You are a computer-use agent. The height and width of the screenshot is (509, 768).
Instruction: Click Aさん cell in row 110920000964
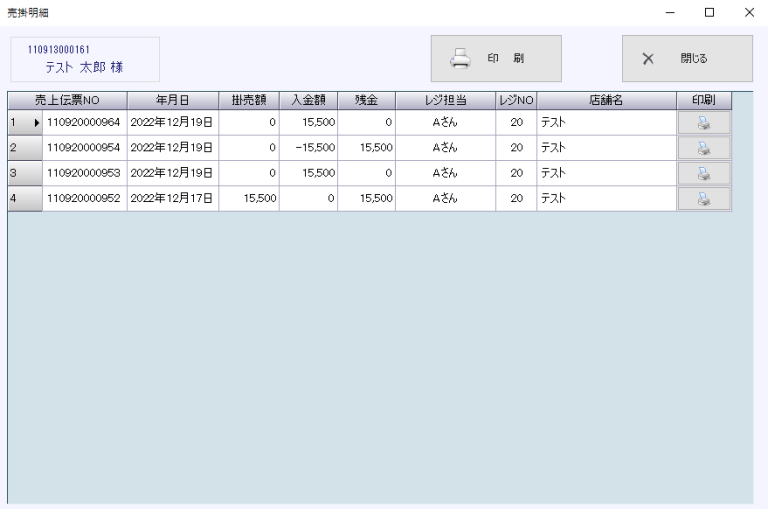[446, 122]
